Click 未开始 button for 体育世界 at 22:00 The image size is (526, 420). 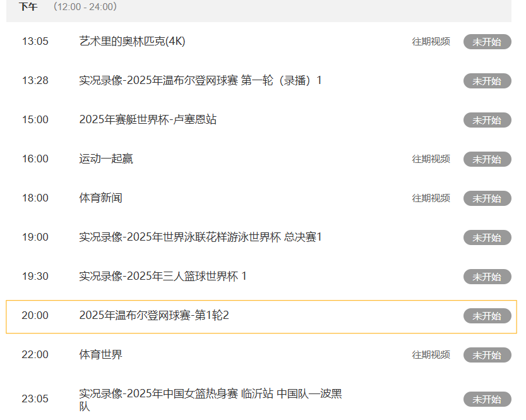487,355
